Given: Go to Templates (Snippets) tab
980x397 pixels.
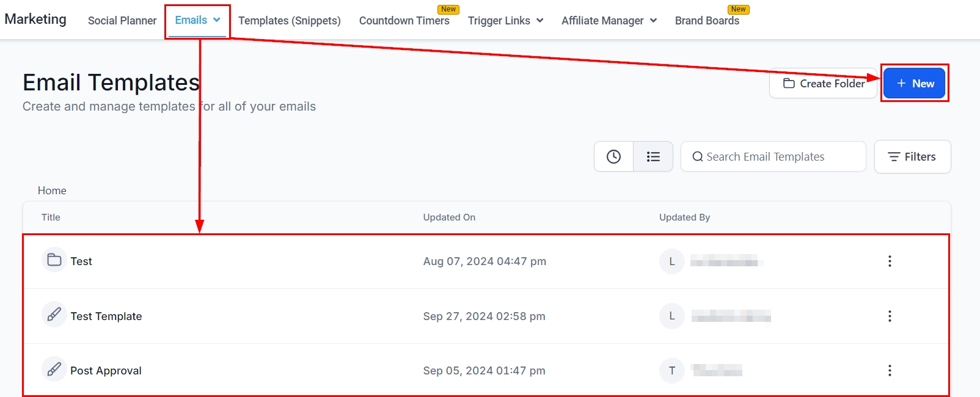Looking at the screenshot, I should pos(290,21).
